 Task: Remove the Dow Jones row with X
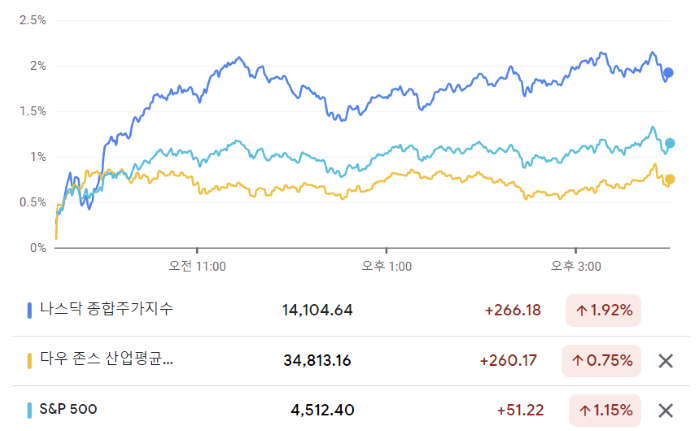(665, 360)
